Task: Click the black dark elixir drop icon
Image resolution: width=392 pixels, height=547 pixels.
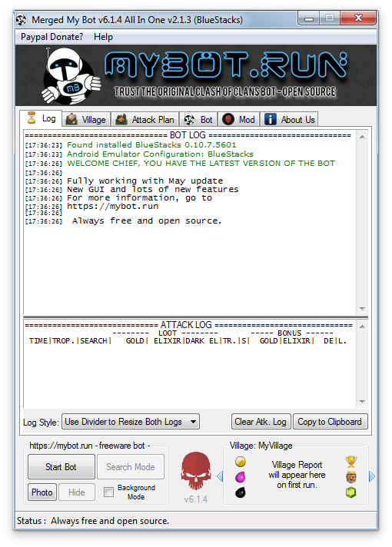Action: pos(240,492)
